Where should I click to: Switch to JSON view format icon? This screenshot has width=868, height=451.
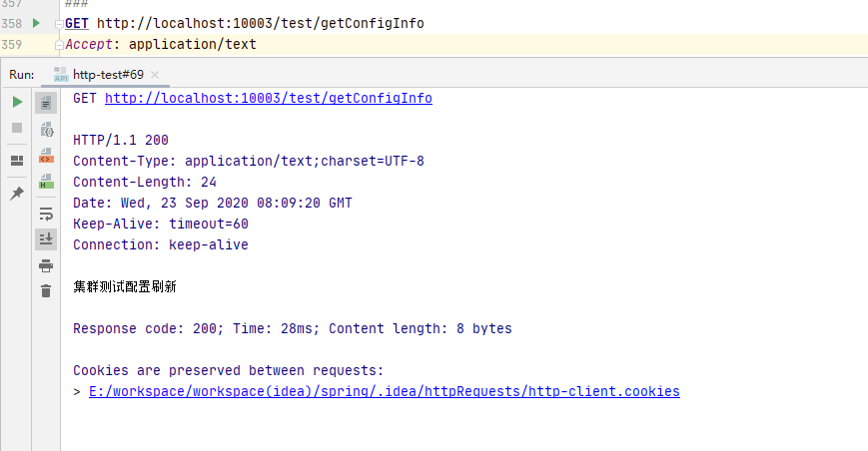click(x=46, y=129)
